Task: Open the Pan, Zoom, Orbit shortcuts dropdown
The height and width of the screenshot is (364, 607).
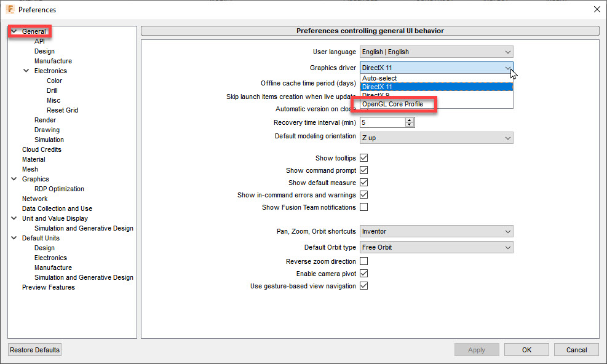Action: click(x=435, y=231)
